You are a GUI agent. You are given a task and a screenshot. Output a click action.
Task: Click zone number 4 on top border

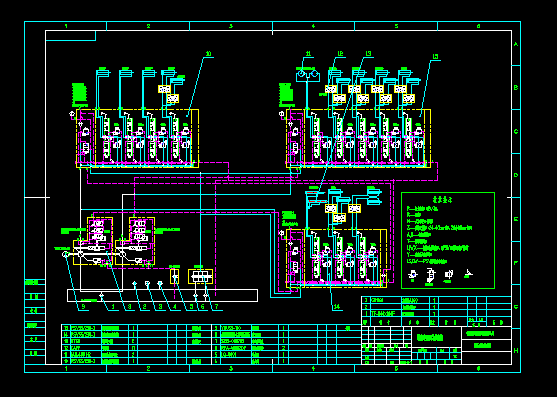click(313, 26)
